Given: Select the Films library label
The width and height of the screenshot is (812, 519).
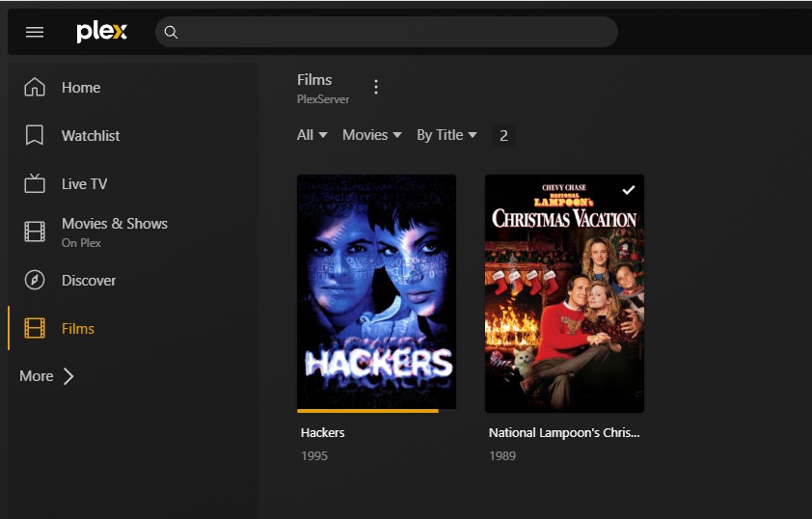Looking at the screenshot, I should click(x=78, y=328).
